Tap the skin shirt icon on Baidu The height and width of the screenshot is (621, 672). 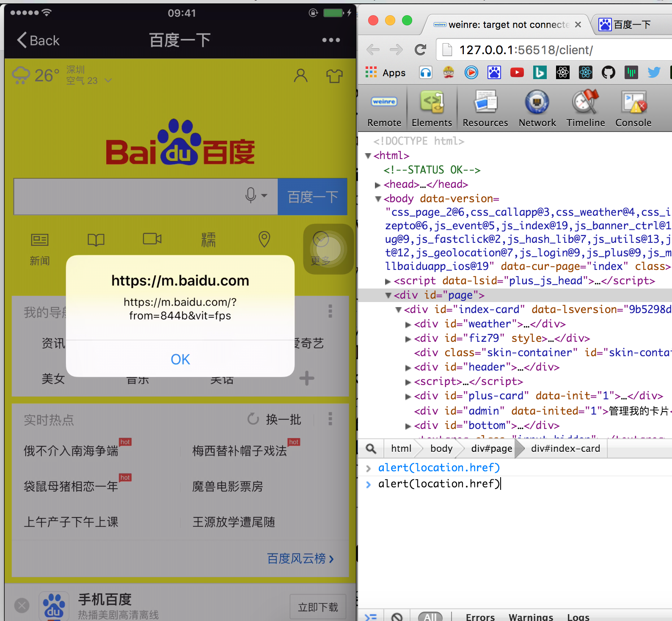click(334, 76)
